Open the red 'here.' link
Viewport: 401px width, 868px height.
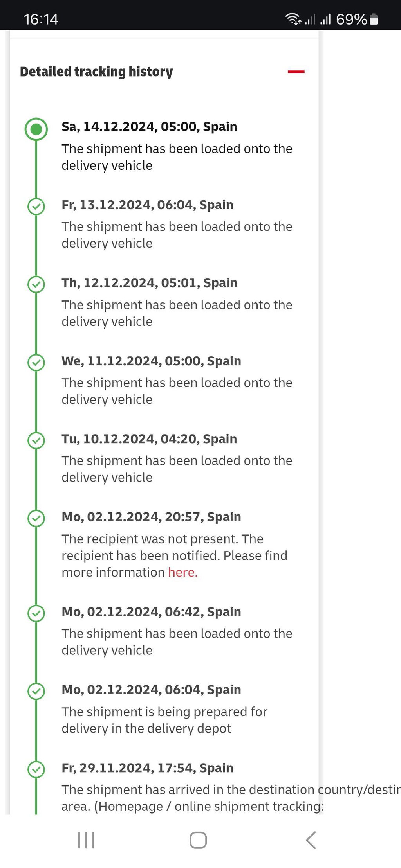(x=183, y=572)
